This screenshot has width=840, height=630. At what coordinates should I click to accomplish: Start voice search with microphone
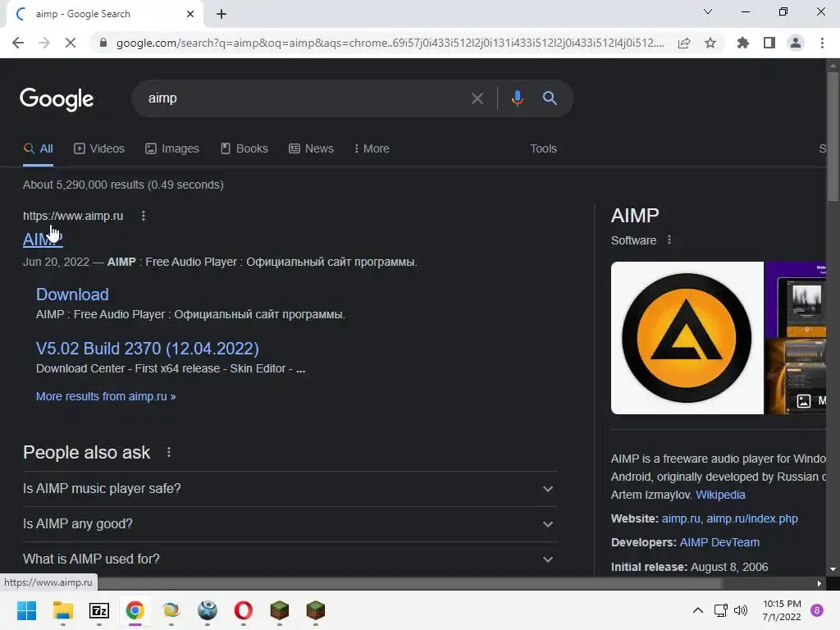click(x=517, y=98)
